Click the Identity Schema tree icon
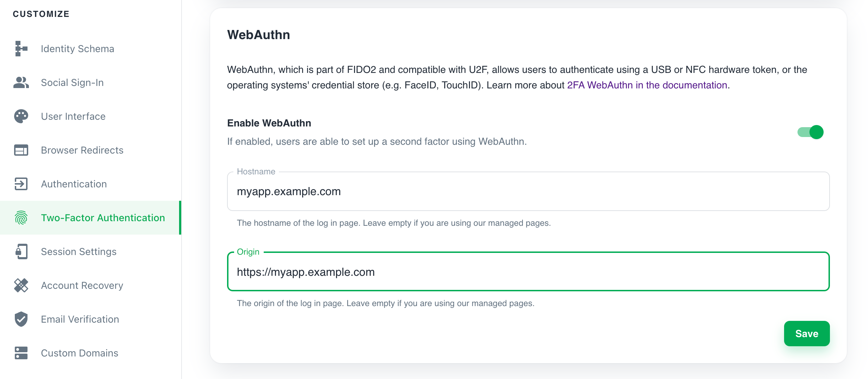Screen dimensions: 868x379 coord(21,49)
